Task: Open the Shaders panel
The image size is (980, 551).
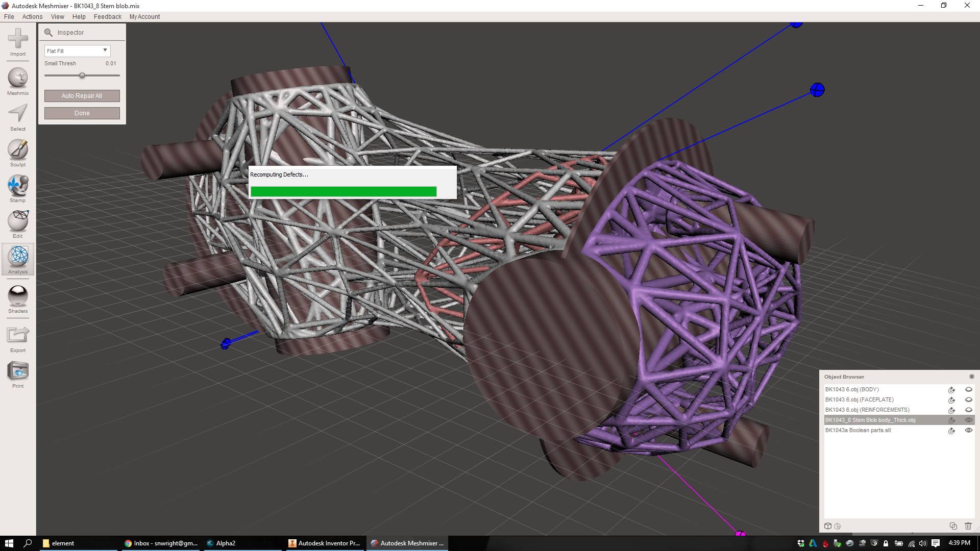Action: click(18, 296)
